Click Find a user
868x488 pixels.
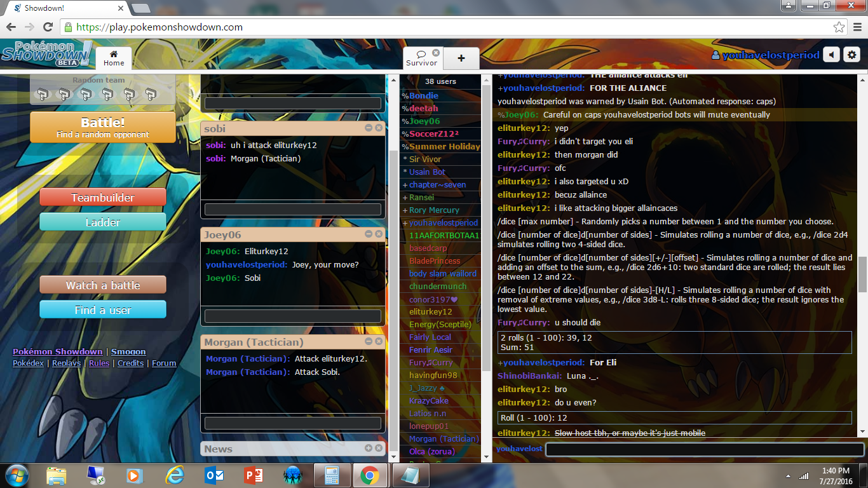(103, 310)
